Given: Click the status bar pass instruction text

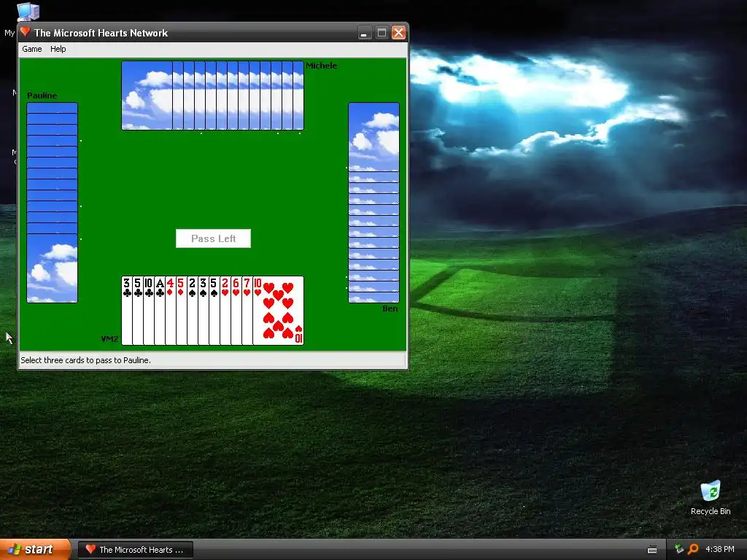Looking at the screenshot, I should (x=86, y=360).
